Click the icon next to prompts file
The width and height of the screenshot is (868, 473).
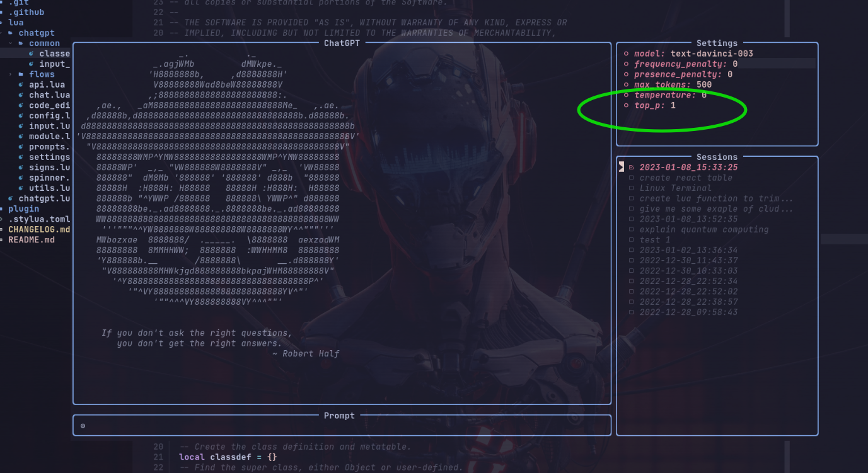point(21,147)
